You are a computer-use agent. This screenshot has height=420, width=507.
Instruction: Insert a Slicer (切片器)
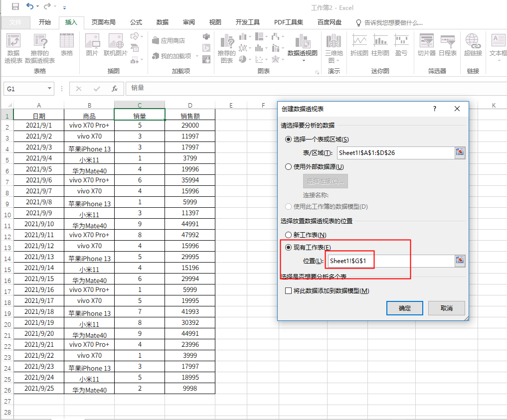426,45
